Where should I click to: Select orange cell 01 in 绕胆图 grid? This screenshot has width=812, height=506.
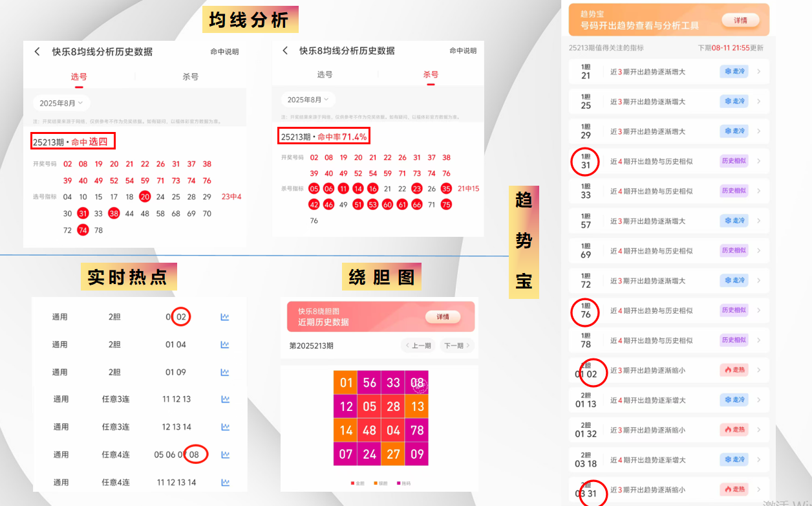[x=346, y=382]
